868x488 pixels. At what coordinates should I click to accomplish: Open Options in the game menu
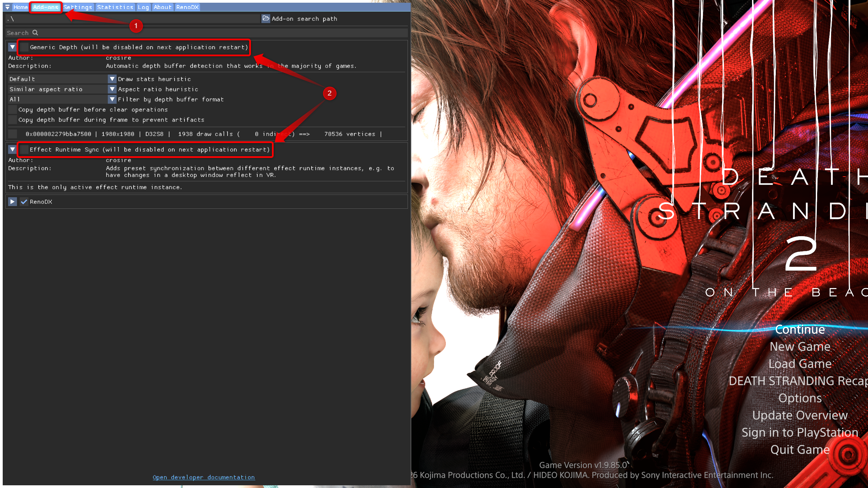click(x=800, y=398)
